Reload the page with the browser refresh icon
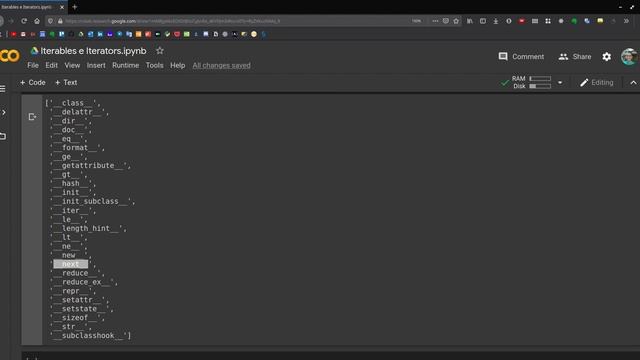Screen dimensions: 640x360 click(x=24, y=21)
